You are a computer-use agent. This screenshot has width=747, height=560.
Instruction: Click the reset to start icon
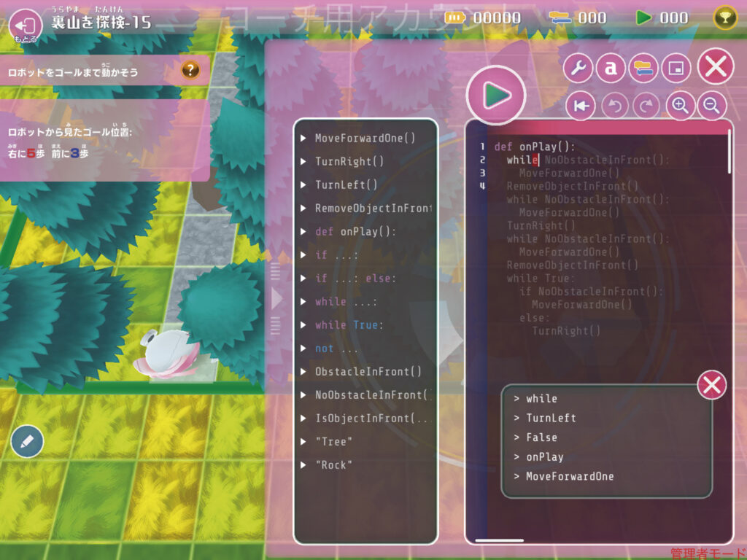[x=581, y=106]
